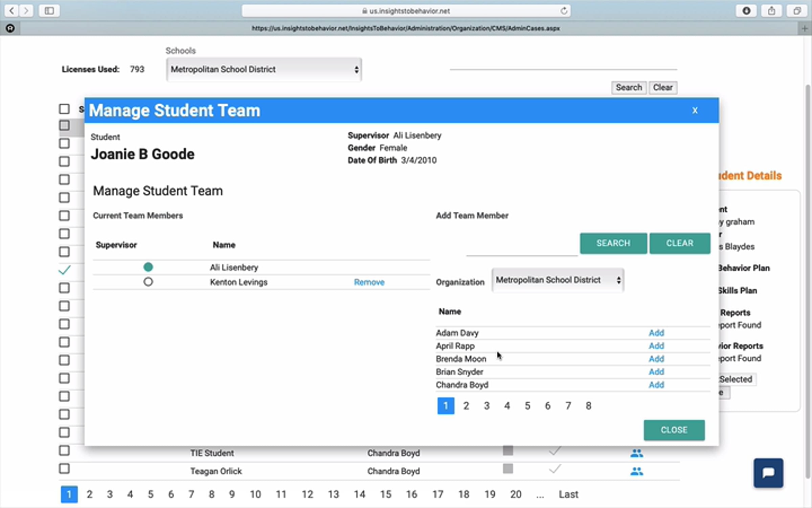Open team icon for TIE Student row
812x508 pixels.
pyautogui.click(x=636, y=453)
